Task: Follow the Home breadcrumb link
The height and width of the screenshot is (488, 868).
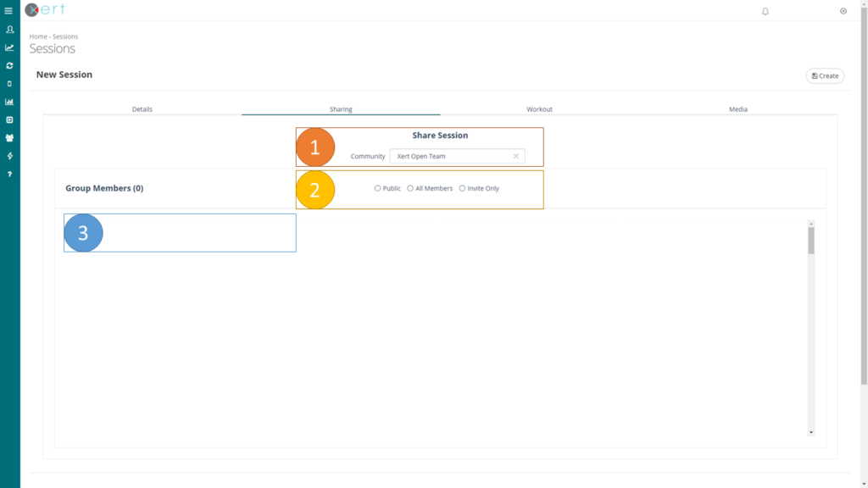Action: click(38, 36)
